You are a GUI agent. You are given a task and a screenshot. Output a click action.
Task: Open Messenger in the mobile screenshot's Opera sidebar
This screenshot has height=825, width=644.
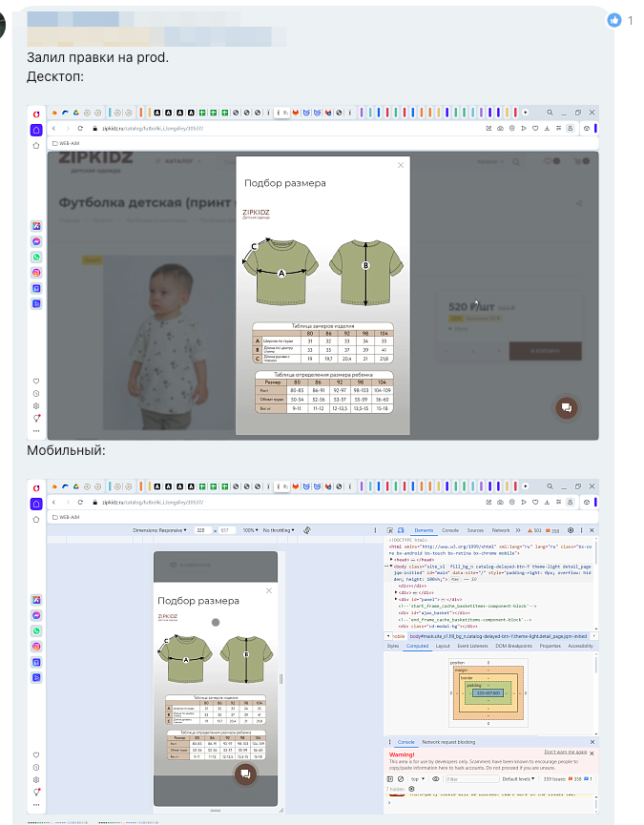(x=36, y=615)
